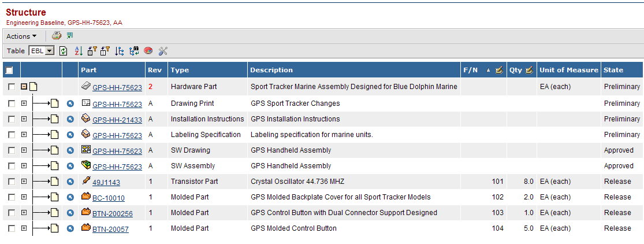
Task: Collapse the top-level GPS-HH-75623 Hardware Part node
Action: pos(24,87)
